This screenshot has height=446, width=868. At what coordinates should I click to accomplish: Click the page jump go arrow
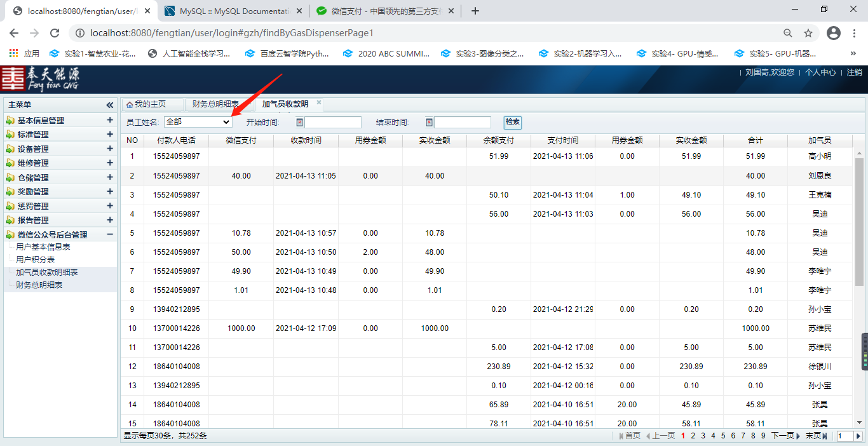[858, 436]
